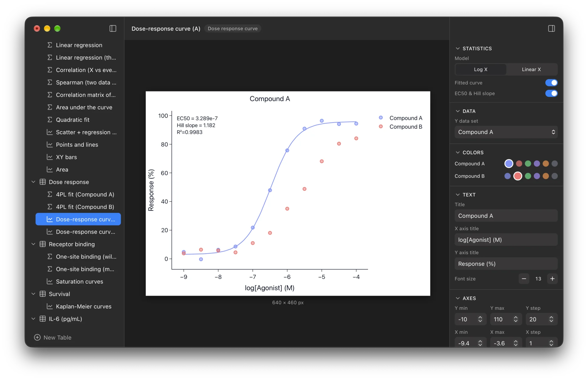The height and width of the screenshot is (380, 588).
Task: Click the table icon beside IL-6 (pg/mL)
Action: [x=43, y=319]
